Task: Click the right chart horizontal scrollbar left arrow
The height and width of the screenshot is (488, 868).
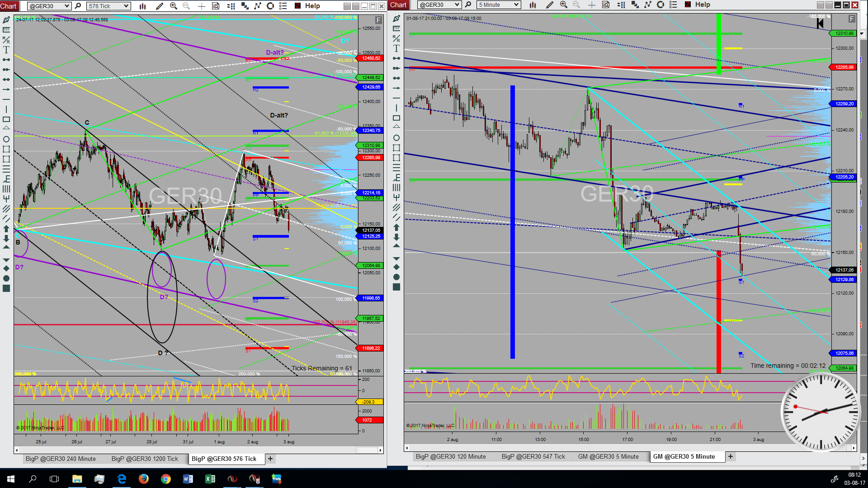Action: click(x=407, y=448)
